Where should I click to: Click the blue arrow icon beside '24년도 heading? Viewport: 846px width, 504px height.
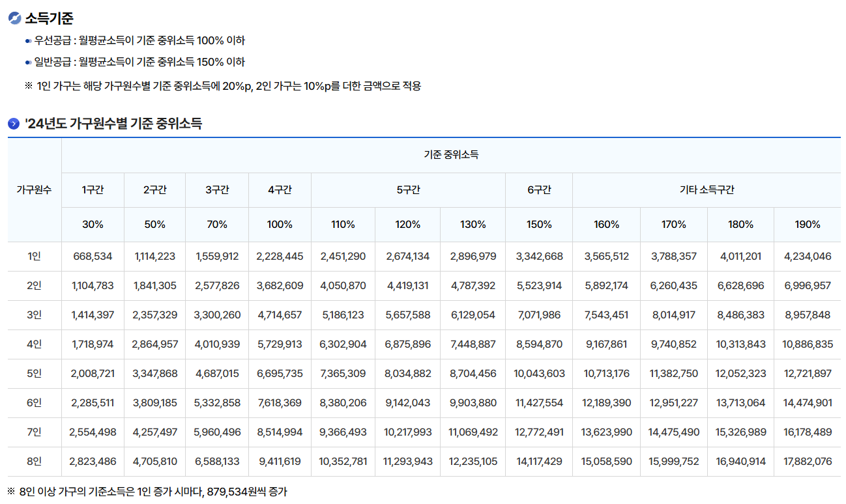click(13, 123)
